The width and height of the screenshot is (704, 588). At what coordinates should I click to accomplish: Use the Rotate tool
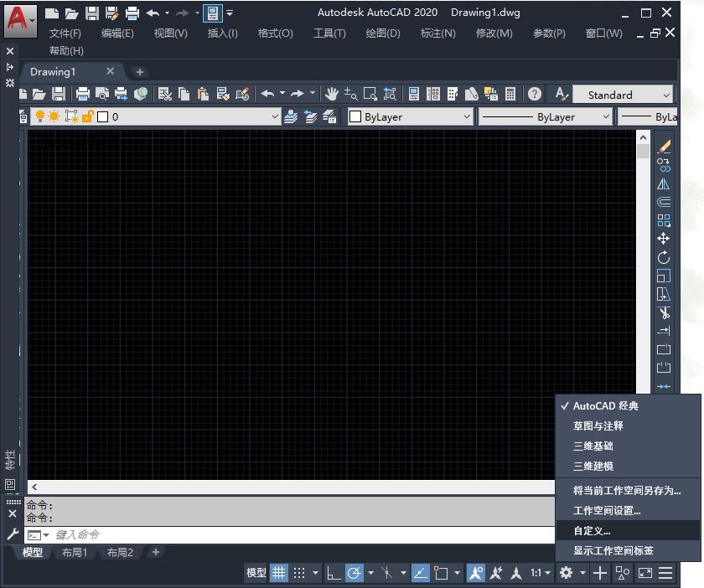663,257
